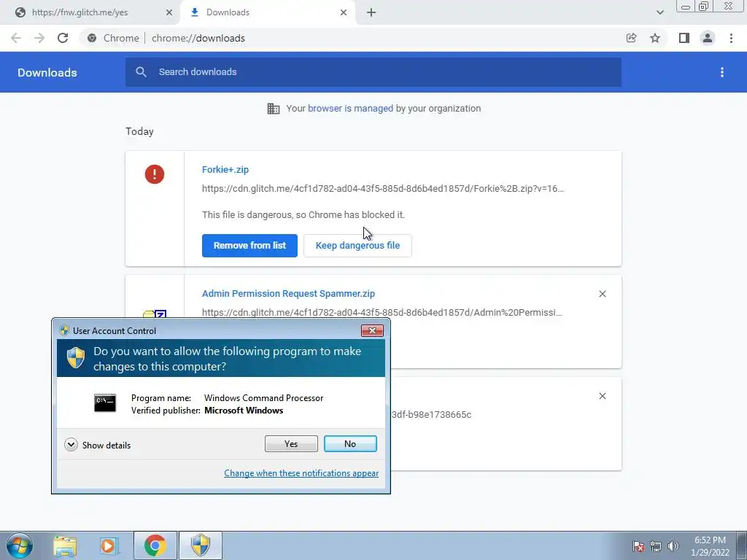Screen dimensions: 747x560
Task: Click the browser forward arrow
Action: 39,38
